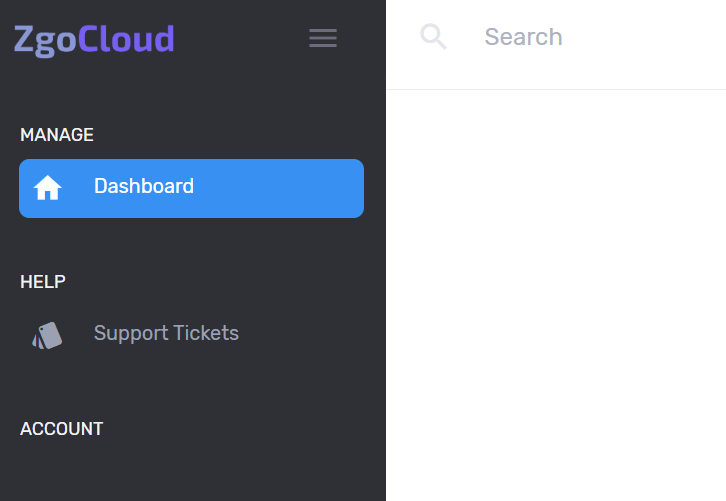Click the tickets icon beside Support Tickets
Image resolution: width=726 pixels, height=501 pixels.
click(47, 335)
